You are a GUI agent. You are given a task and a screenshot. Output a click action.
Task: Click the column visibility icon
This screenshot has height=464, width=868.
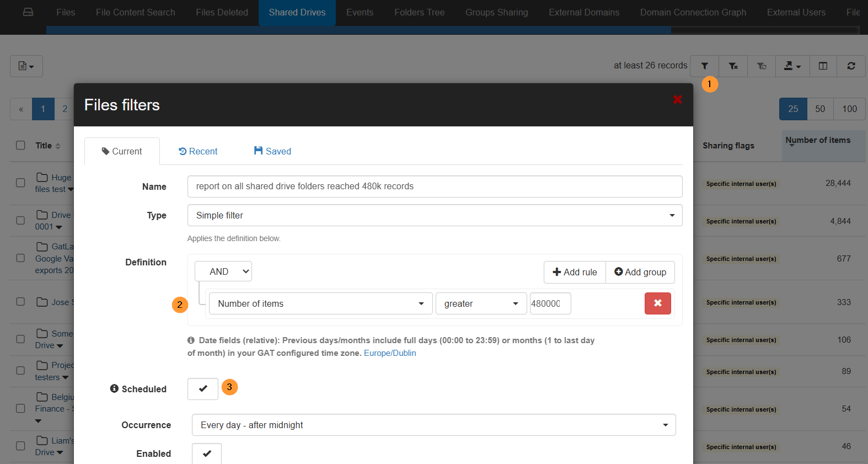pyautogui.click(x=823, y=66)
